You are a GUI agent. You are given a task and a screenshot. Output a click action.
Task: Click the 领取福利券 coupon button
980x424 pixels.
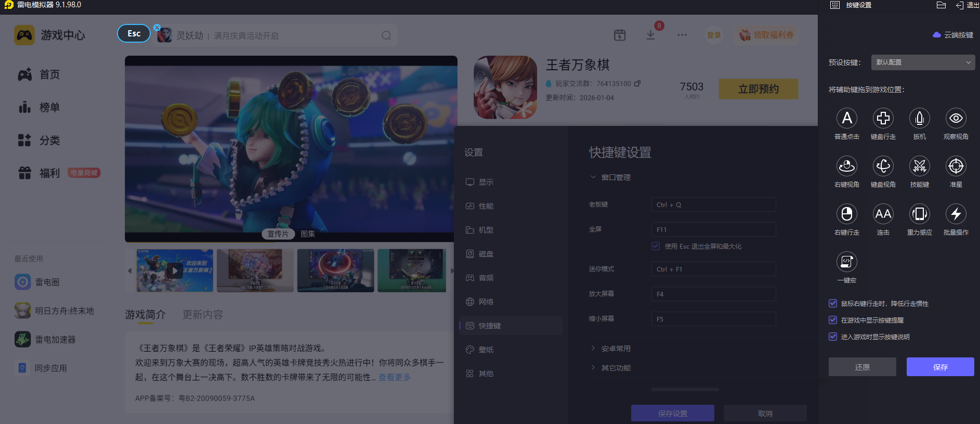[766, 35]
